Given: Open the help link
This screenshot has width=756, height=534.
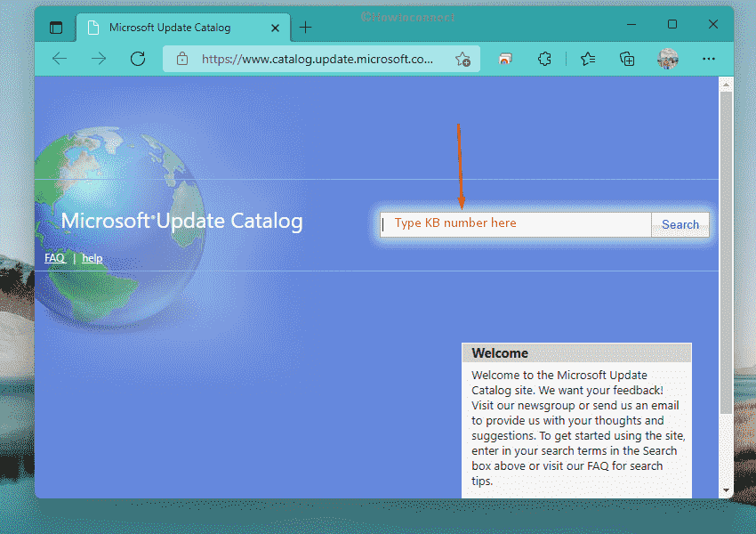Looking at the screenshot, I should coord(92,258).
